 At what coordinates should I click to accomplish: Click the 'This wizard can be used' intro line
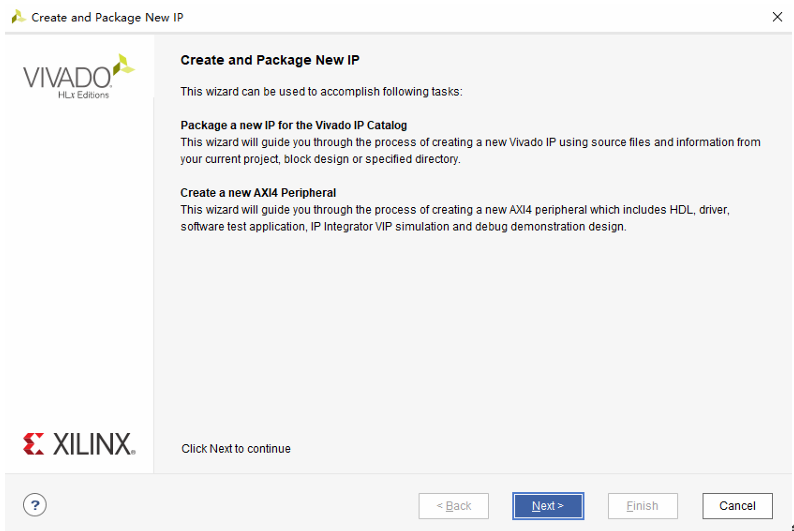[x=321, y=92]
